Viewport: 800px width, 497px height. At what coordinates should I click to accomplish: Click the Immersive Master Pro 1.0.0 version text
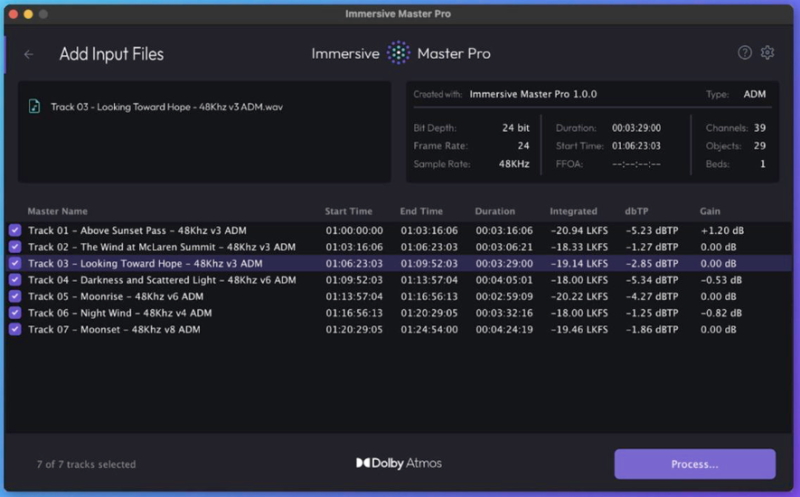point(533,94)
